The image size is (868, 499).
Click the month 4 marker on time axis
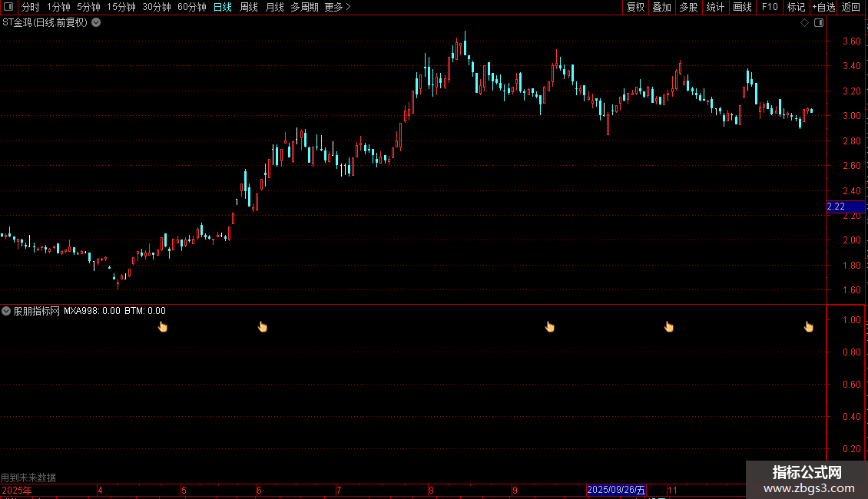(x=100, y=490)
